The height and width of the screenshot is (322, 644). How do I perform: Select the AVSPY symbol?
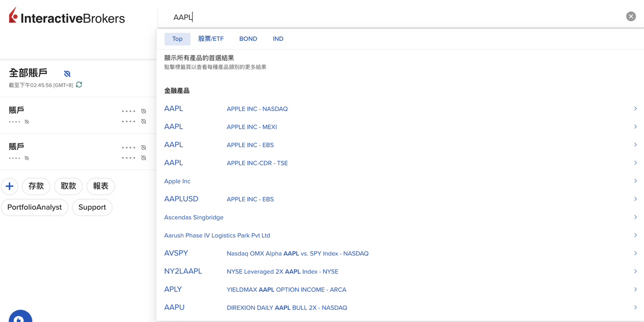point(176,254)
